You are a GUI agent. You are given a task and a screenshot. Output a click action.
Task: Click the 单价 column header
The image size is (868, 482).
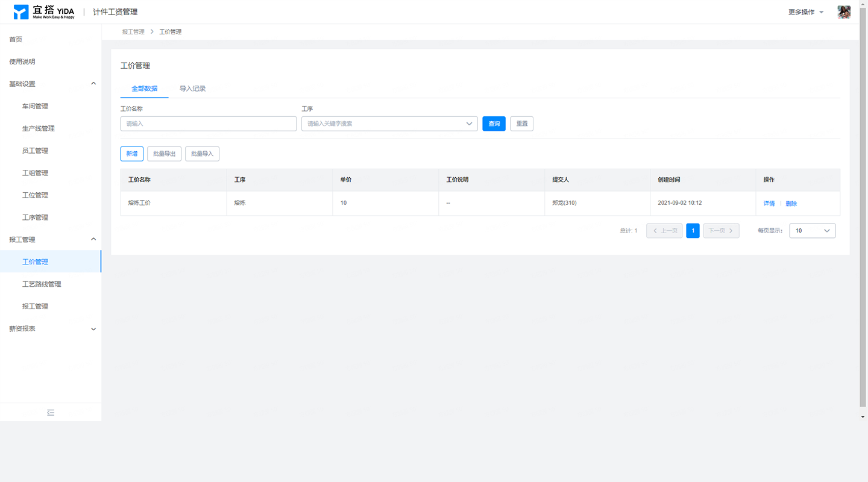[386, 180]
